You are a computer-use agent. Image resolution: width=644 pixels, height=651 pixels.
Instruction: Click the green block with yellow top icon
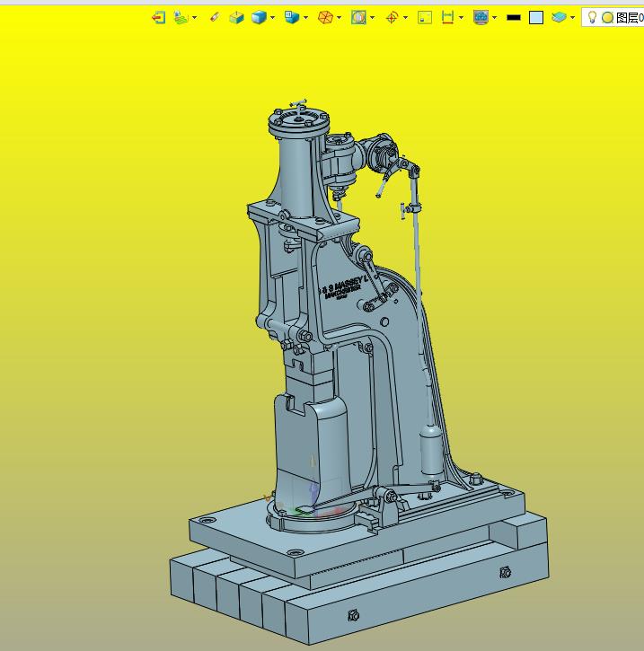(x=236, y=17)
